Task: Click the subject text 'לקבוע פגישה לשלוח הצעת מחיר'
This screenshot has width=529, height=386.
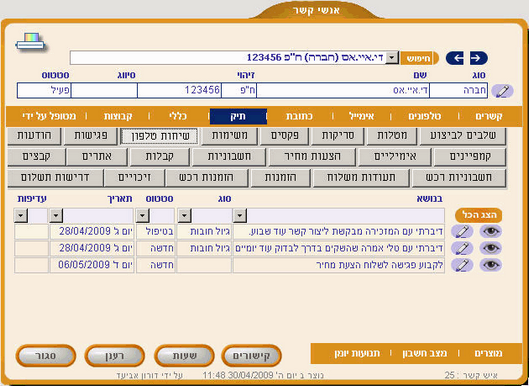Action: [x=380, y=265]
